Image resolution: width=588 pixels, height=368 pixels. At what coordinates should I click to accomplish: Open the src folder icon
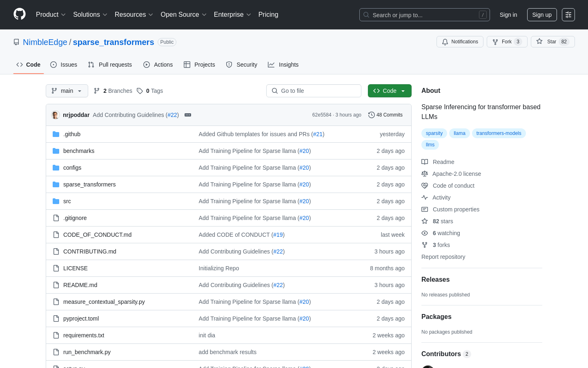(x=56, y=201)
